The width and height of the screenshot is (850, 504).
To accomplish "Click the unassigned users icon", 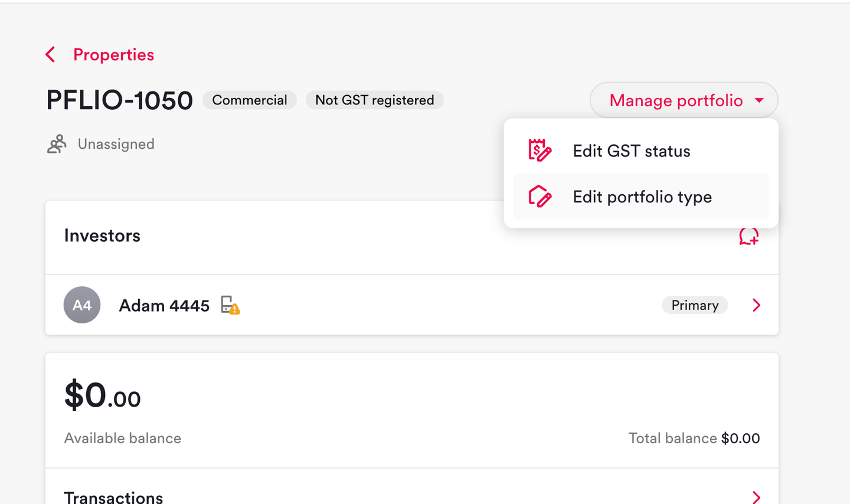I will click(x=57, y=144).
